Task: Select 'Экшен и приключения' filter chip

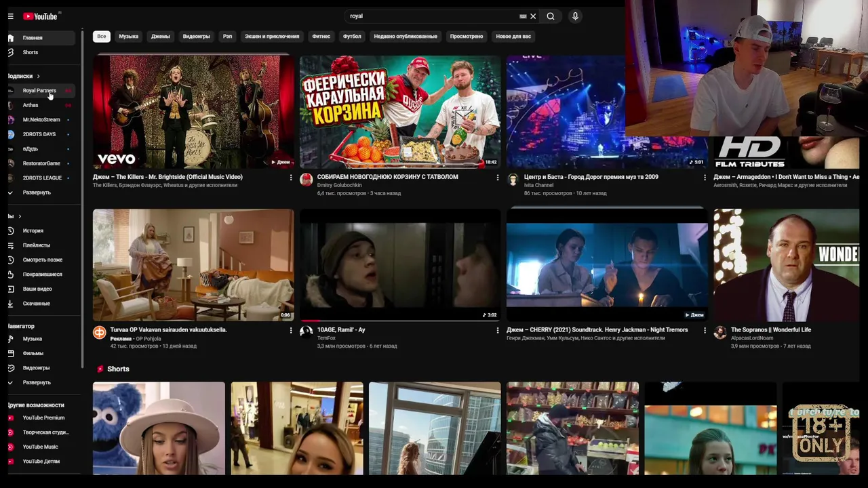Action: 272,36
